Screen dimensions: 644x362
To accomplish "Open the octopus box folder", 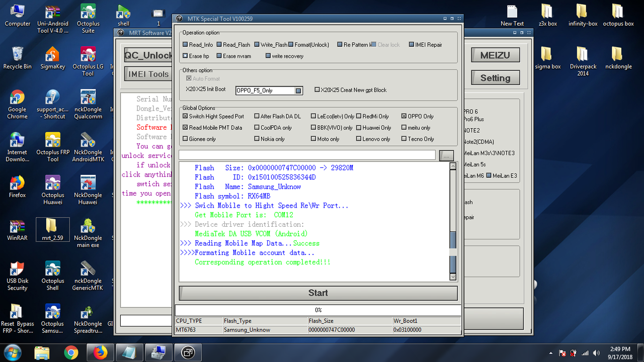I will pos(618,15).
